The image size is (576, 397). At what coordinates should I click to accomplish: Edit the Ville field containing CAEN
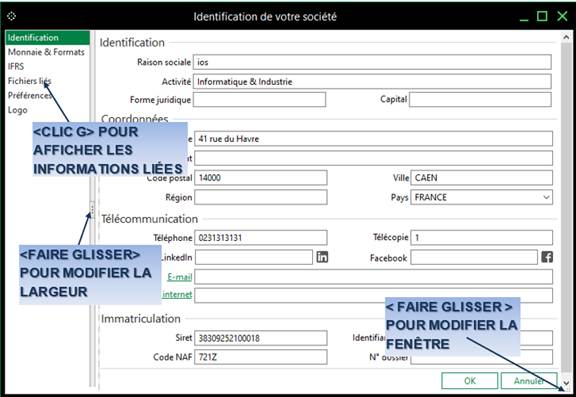tap(482, 178)
